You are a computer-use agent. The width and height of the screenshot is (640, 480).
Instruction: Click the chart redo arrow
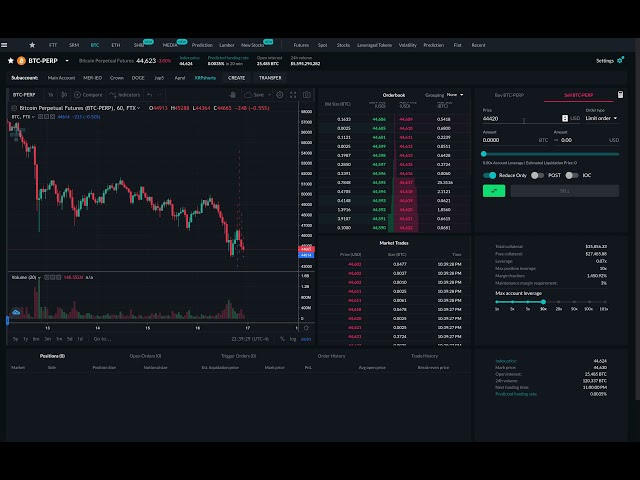coord(160,95)
